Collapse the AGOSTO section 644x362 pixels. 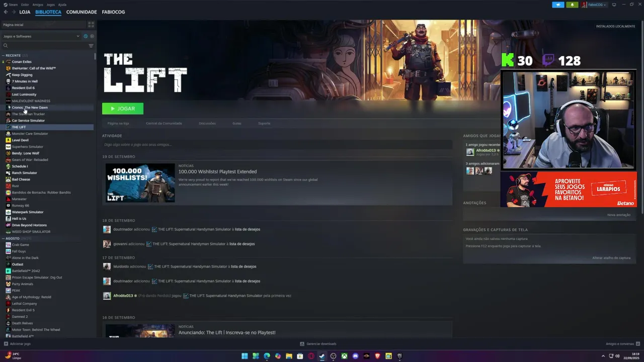[3, 238]
